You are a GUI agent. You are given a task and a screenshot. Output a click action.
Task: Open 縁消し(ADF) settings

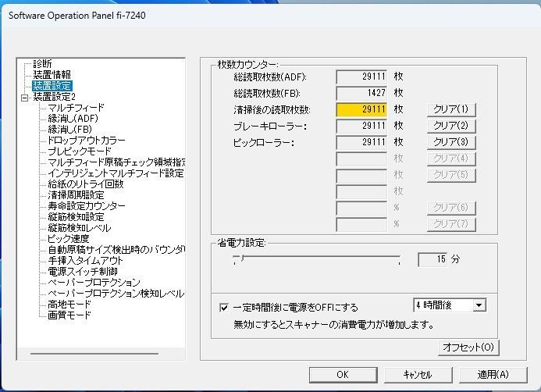point(73,119)
